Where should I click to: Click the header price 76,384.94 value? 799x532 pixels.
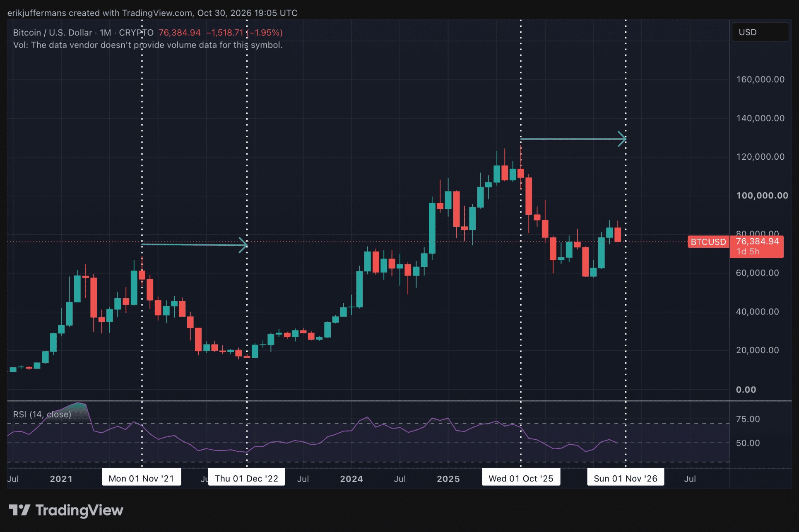[x=180, y=33]
